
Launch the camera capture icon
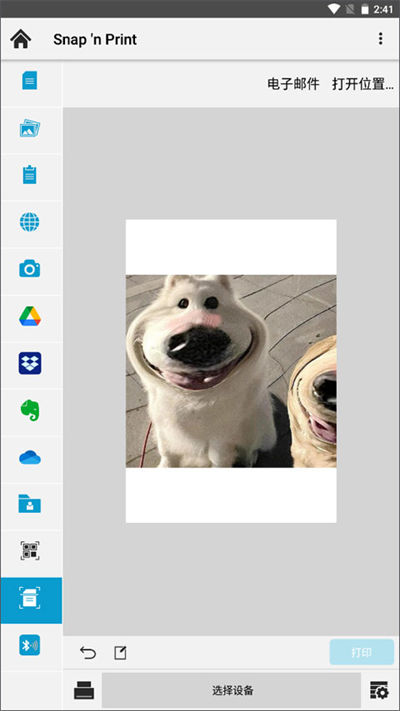(30, 269)
